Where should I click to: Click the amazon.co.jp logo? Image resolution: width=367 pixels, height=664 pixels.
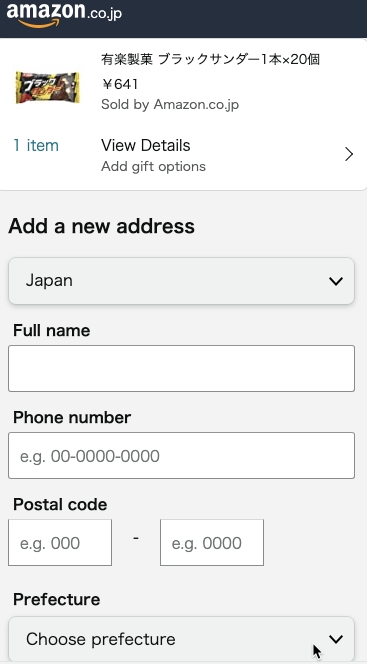(64, 14)
